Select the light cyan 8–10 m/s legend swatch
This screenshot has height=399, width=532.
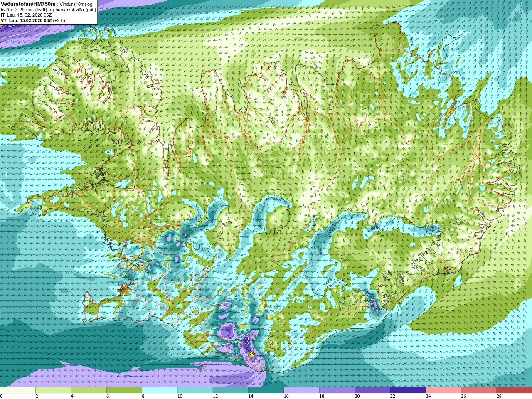coord(160,390)
